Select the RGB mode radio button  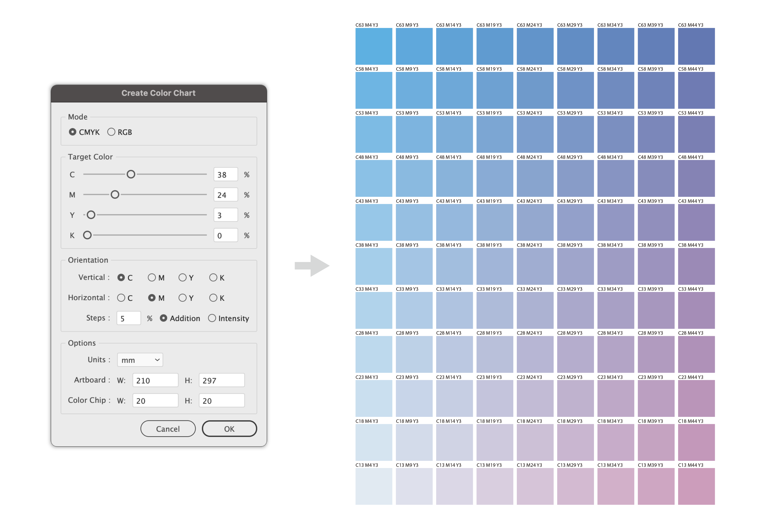coord(111,132)
